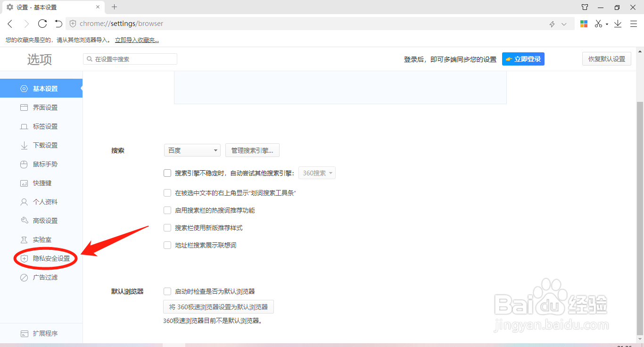Close the 设置 - 基本设置 tab
Image resolution: width=644 pixels, height=347 pixels.
click(98, 7)
